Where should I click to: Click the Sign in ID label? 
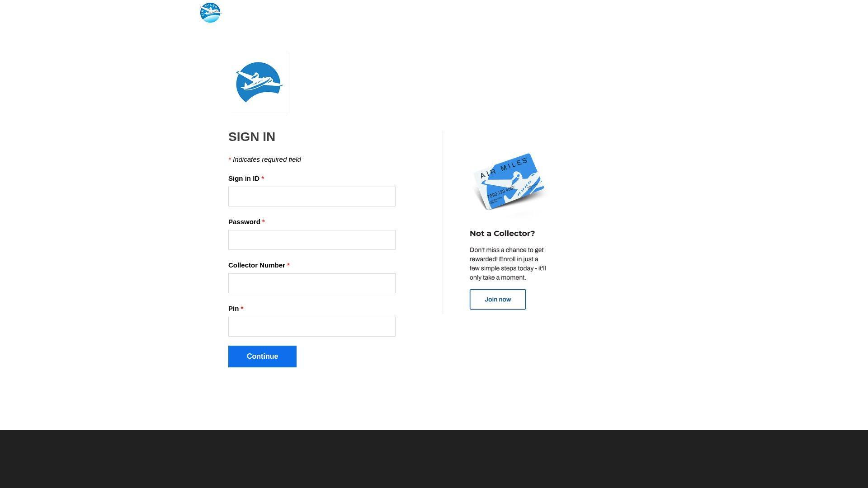click(x=244, y=178)
